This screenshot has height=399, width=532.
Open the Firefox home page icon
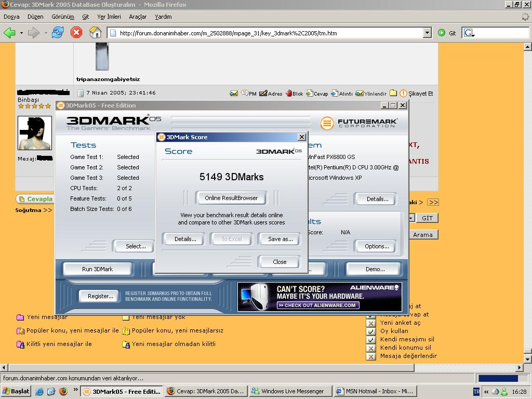tap(96, 33)
